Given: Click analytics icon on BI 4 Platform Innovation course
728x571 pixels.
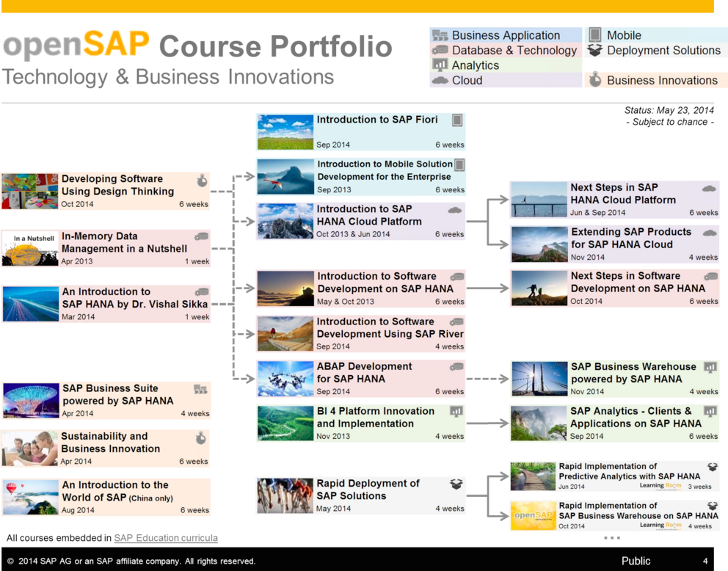Looking at the screenshot, I should (456, 411).
